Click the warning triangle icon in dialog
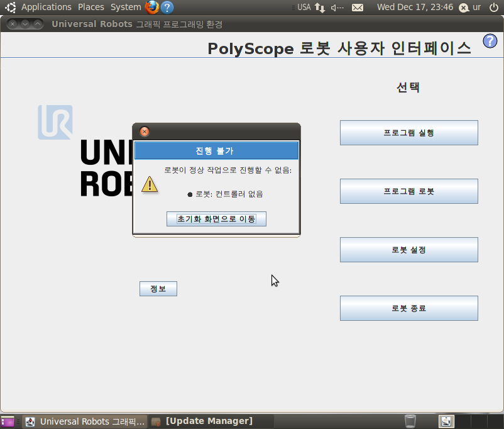The height and width of the screenshot is (429, 504). [x=150, y=184]
